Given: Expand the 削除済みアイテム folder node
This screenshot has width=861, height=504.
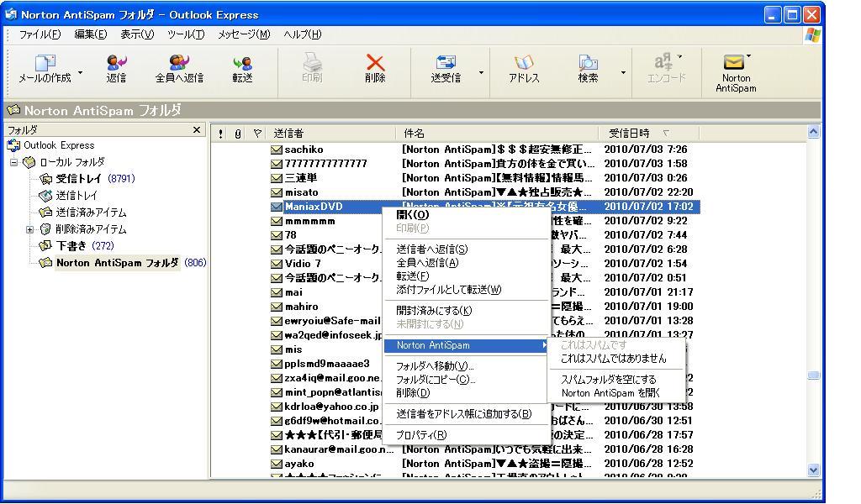Looking at the screenshot, I should point(30,229).
